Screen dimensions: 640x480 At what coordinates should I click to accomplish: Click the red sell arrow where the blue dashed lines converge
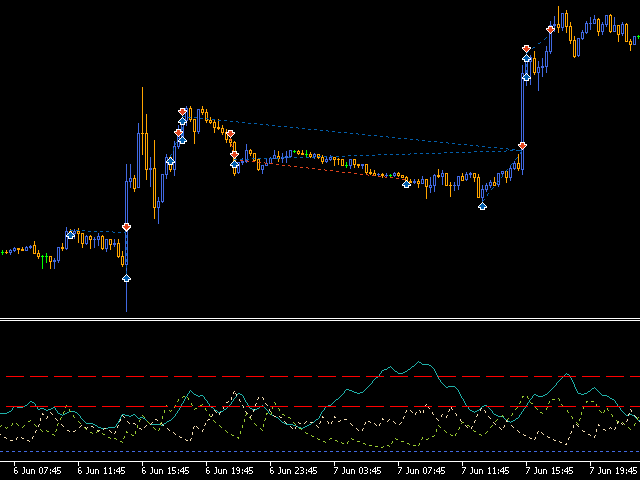point(522,146)
